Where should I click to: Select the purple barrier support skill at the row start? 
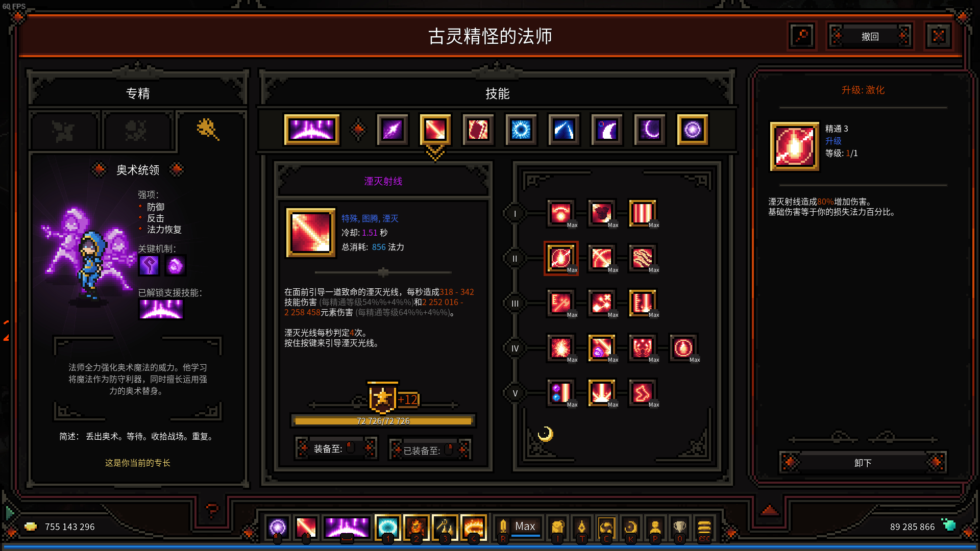tap(311, 130)
